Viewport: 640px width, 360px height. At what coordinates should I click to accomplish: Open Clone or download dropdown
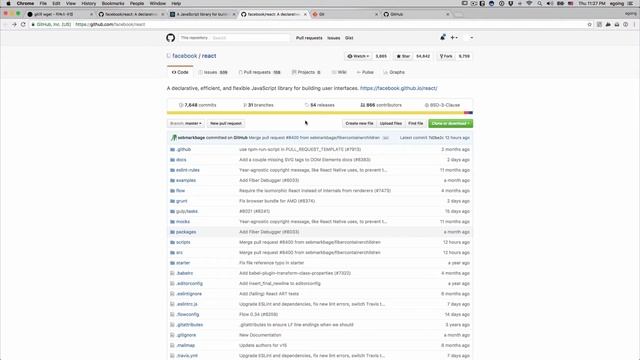coord(451,123)
